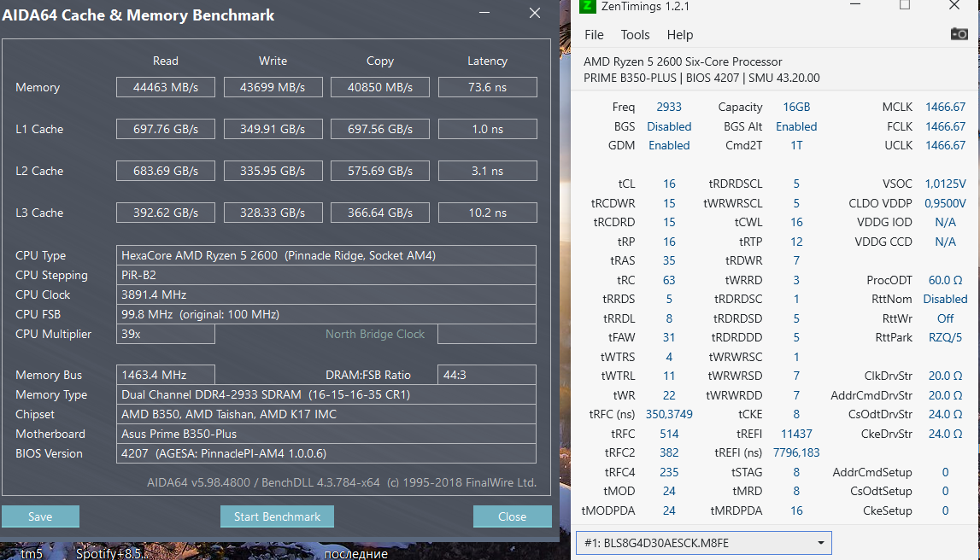This screenshot has width=980, height=560.
Task: Select Memory Latency value 73.6 ns
Action: [488, 87]
